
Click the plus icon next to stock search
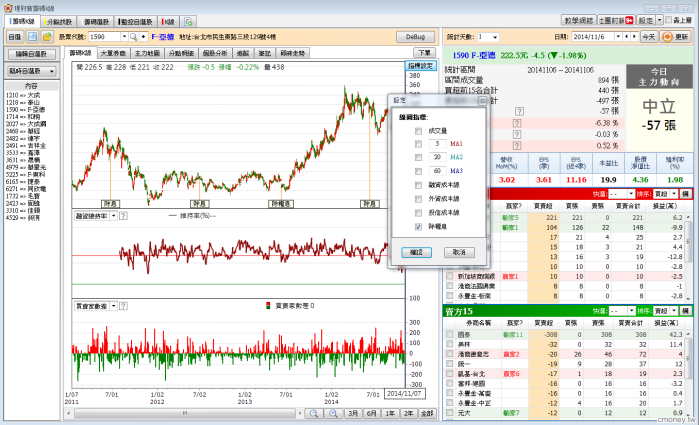tap(142, 36)
